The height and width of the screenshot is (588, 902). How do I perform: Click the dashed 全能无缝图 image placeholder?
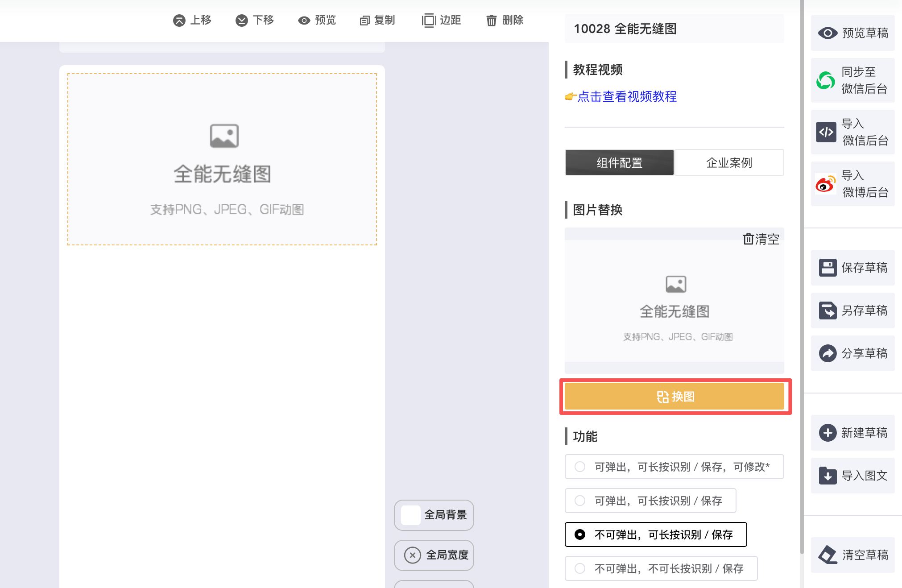coord(222,159)
